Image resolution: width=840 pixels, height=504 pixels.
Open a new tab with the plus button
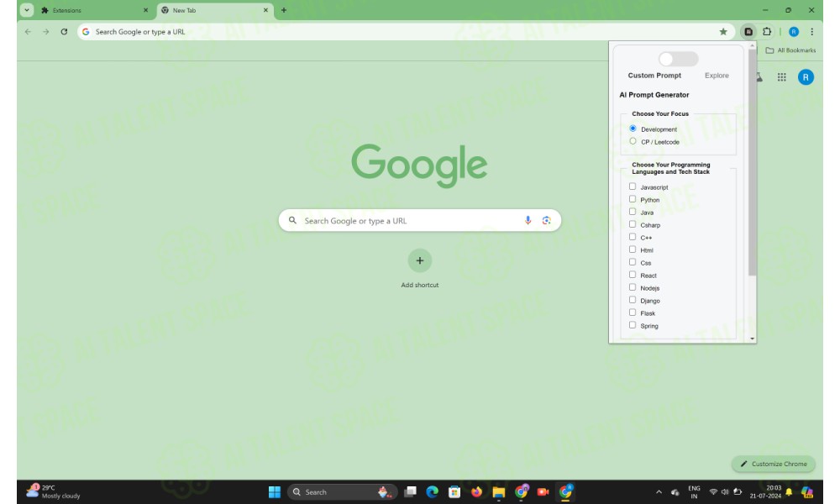(x=284, y=10)
